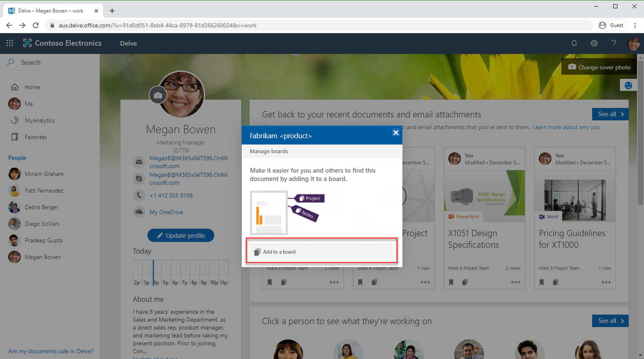Click Are my documents safe in Delve link
Viewport: 644px width, 359px height.
point(51,351)
